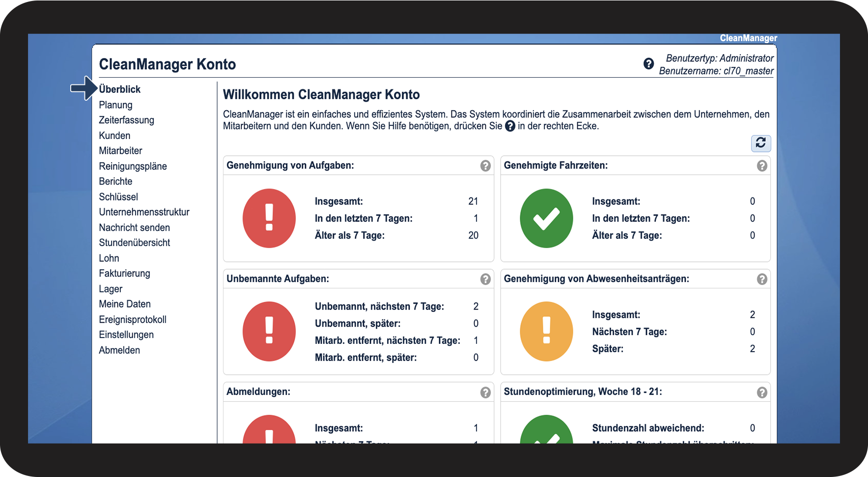Open Fakturierung
868x477 pixels.
pyautogui.click(x=124, y=273)
